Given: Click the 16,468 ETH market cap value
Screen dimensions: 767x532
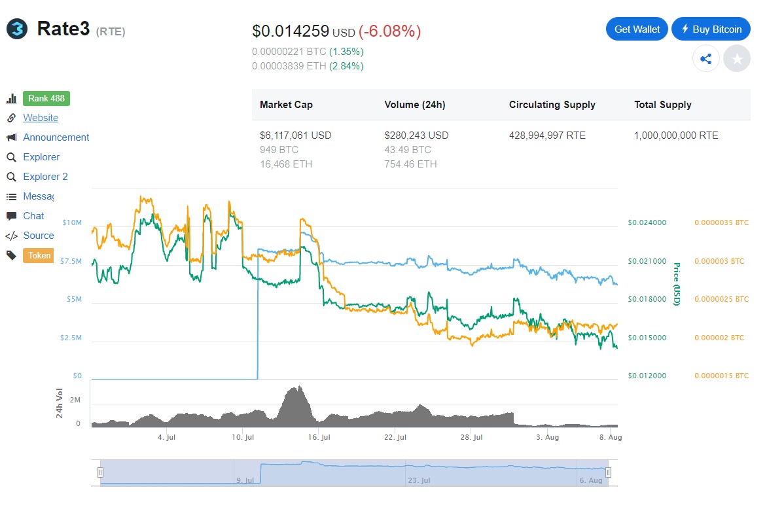Looking at the screenshot, I should coord(286,164).
